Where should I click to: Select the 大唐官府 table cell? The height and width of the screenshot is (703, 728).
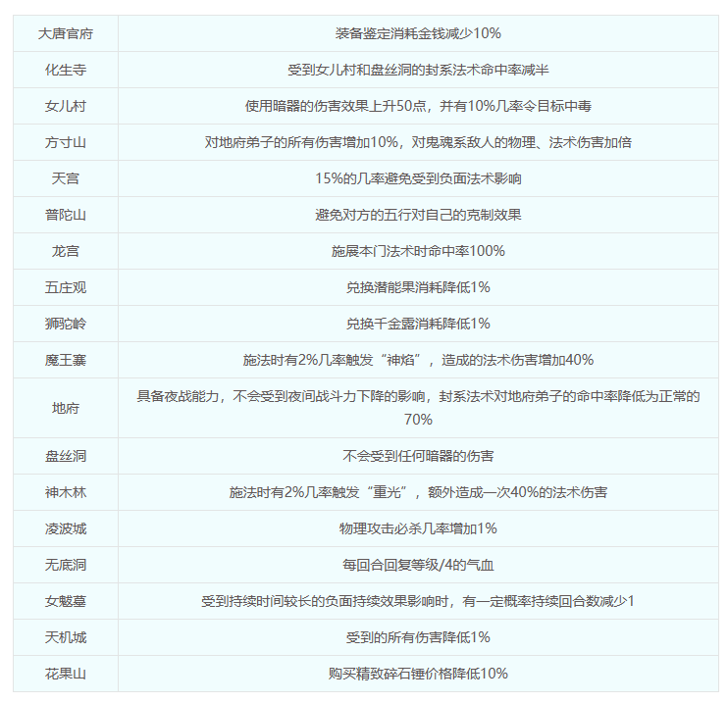(x=66, y=33)
